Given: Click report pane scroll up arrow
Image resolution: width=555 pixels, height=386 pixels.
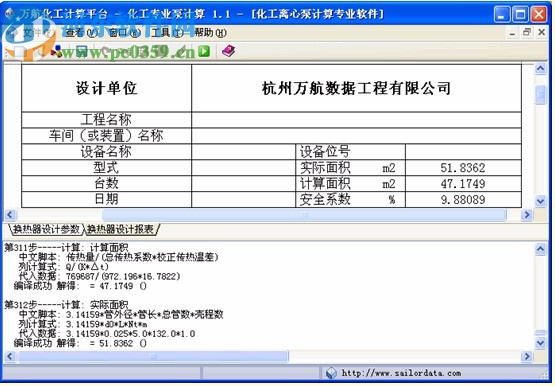Looking at the screenshot, I should point(540,69).
